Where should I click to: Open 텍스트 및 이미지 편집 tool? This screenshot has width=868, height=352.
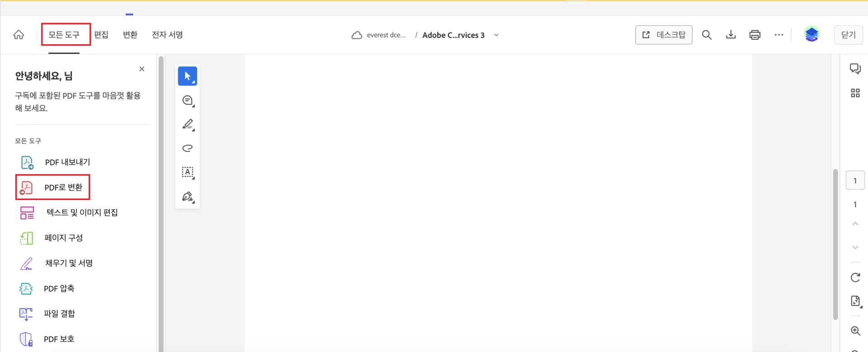69,213
